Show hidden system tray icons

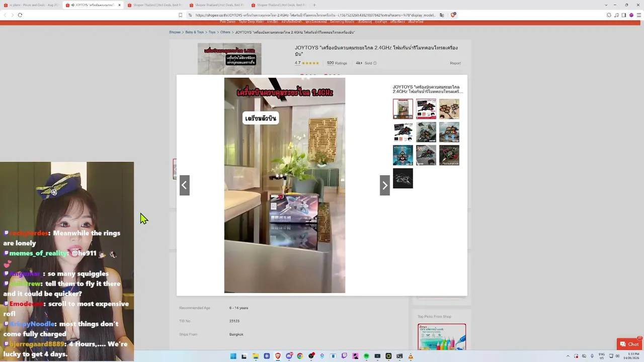pyautogui.click(x=568, y=356)
